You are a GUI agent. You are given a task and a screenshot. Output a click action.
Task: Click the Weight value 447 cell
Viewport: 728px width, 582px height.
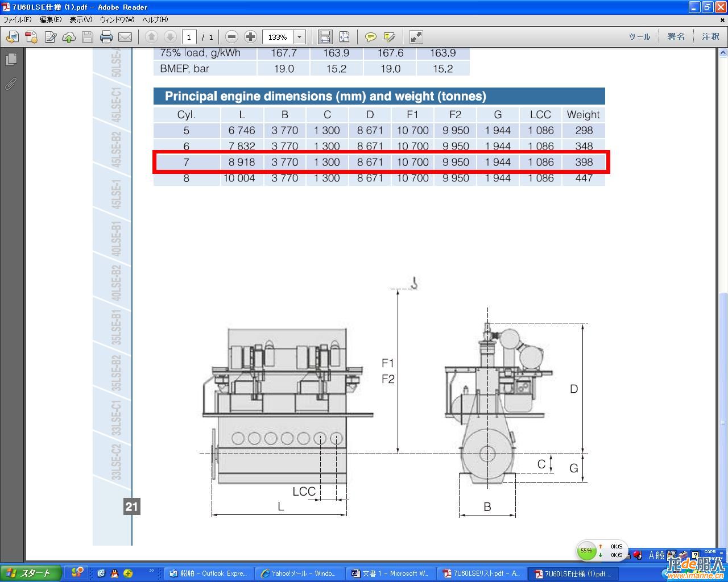coord(584,178)
